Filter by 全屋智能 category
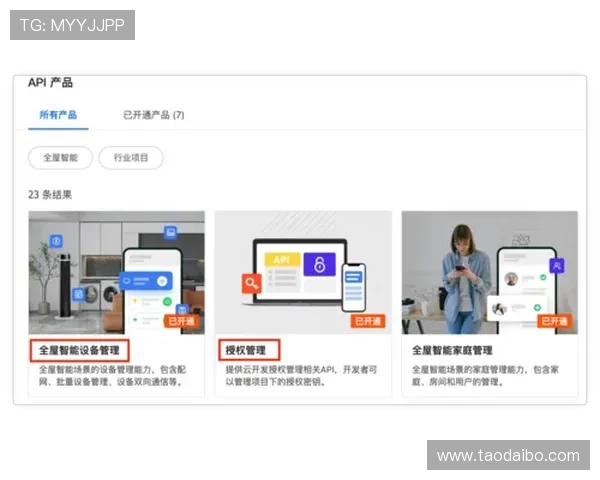Screen dimensions: 600x480 point(60,158)
